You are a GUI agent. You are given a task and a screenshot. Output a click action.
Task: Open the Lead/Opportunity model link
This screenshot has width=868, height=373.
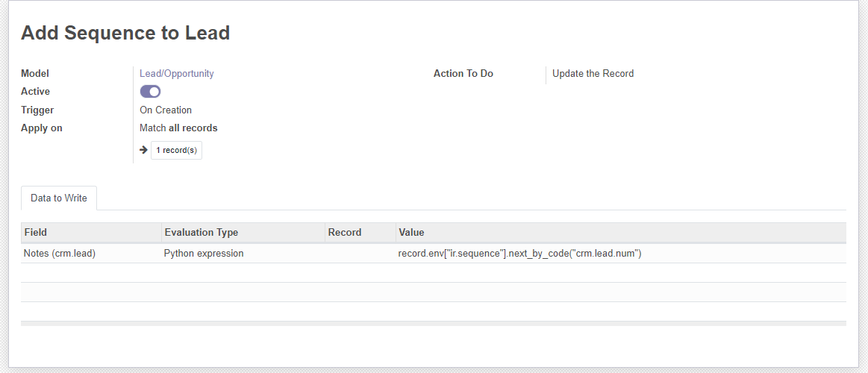coord(177,73)
